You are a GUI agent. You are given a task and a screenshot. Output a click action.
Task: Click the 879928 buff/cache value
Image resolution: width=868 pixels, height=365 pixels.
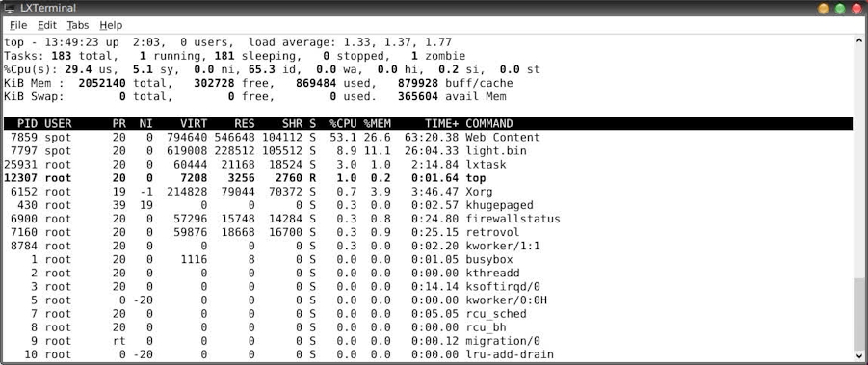[418, 83]
